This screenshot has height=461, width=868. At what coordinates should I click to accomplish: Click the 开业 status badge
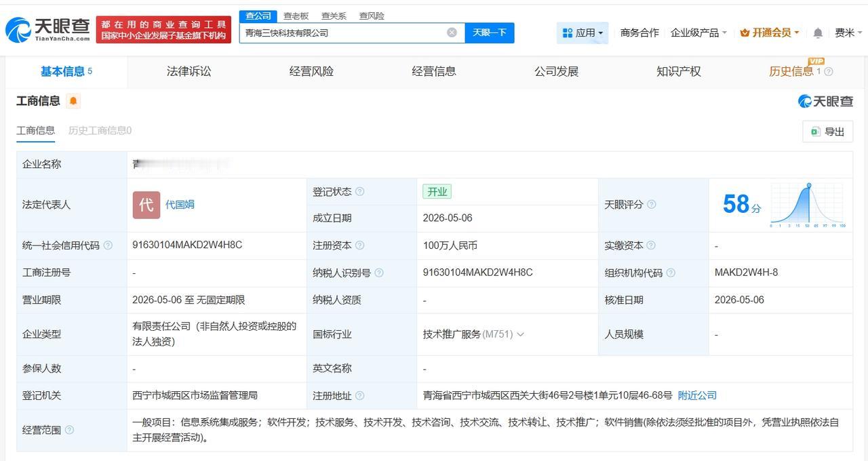(437, 192)
